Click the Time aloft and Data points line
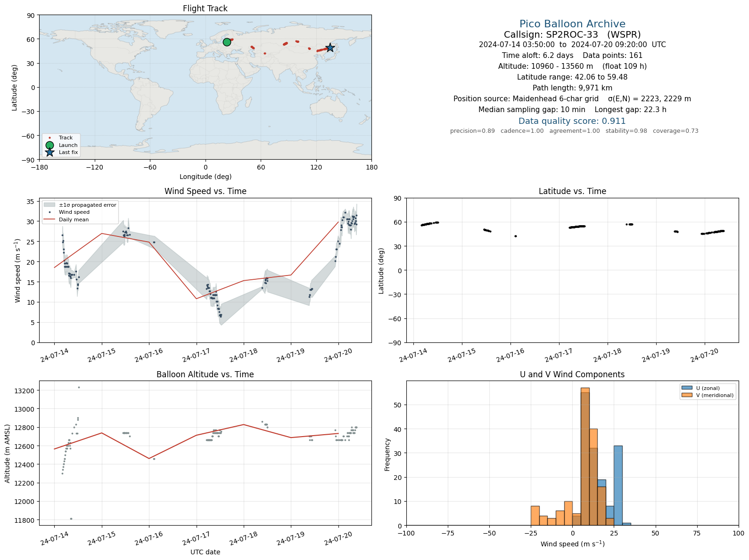The width and height of the screenshot is (749, 560). [572, 56]
